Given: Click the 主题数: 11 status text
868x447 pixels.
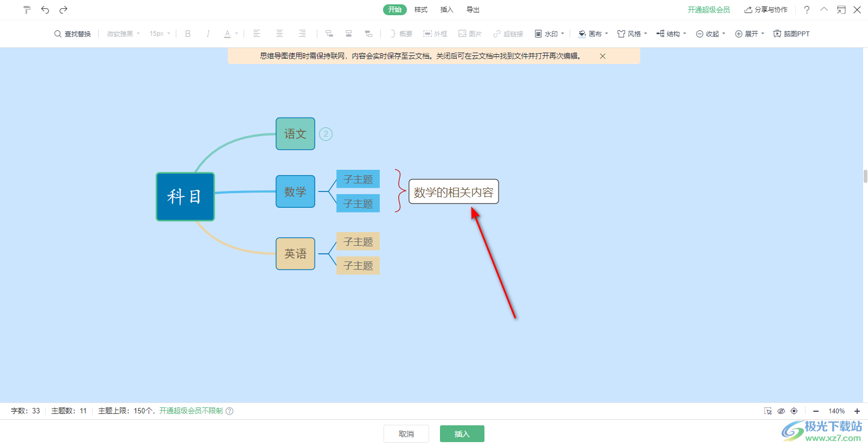Looking at the screenshot, I should click(69, 411).
